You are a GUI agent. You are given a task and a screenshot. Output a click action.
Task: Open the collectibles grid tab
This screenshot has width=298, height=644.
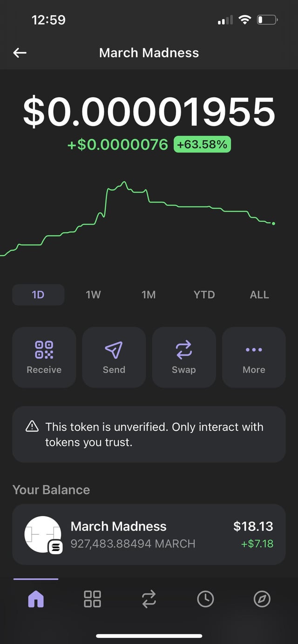coord(92,599)
